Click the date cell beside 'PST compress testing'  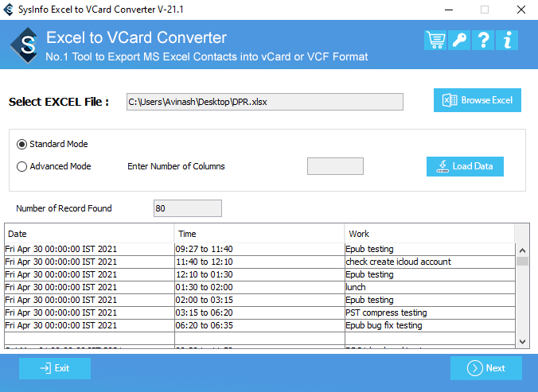pos(89,312)
